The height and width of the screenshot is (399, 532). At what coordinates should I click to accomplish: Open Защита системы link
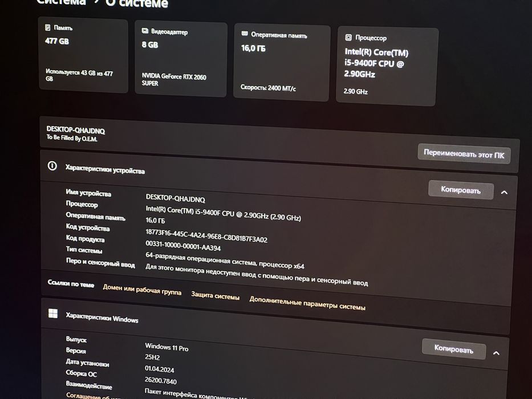(x=216, y=295)
